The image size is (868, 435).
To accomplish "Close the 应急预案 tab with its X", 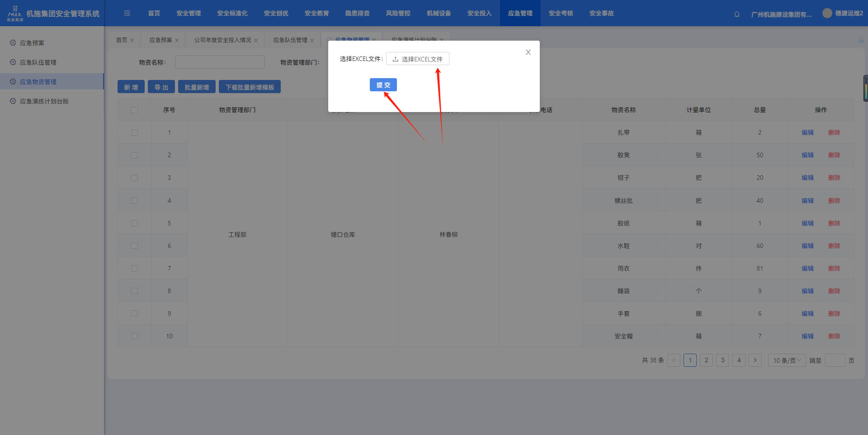I will [177, 40].
